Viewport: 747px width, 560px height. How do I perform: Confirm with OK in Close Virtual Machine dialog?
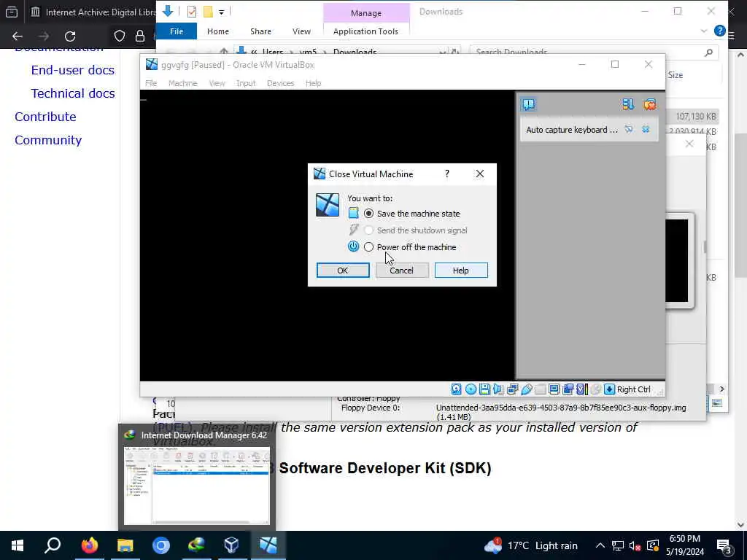tap(343, 271)
